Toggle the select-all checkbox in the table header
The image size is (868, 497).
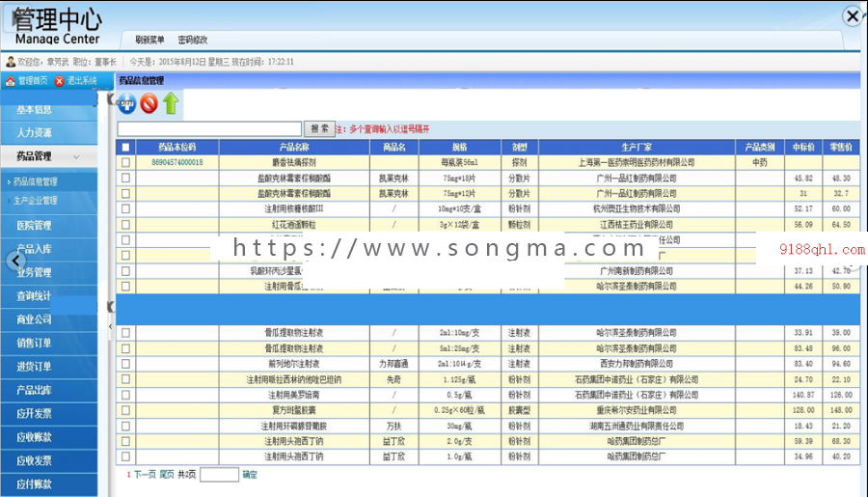pyautogui.click(x=125, y=148)
